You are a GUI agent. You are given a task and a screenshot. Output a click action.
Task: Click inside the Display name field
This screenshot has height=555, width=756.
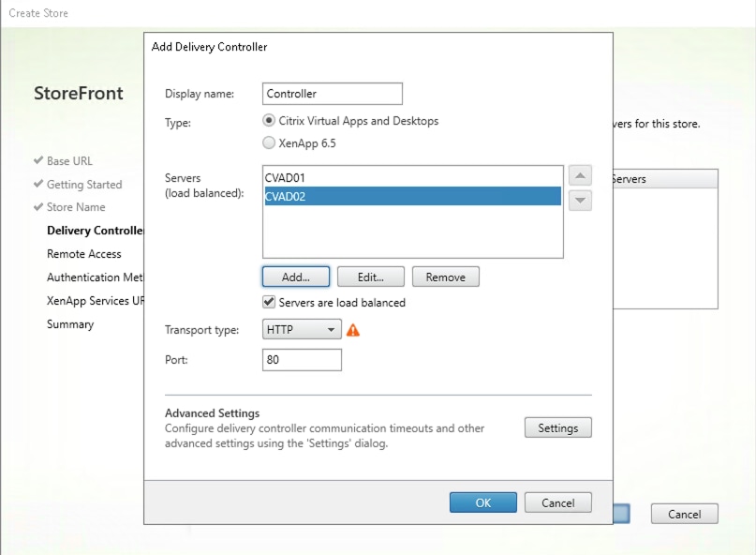[332, 93]
